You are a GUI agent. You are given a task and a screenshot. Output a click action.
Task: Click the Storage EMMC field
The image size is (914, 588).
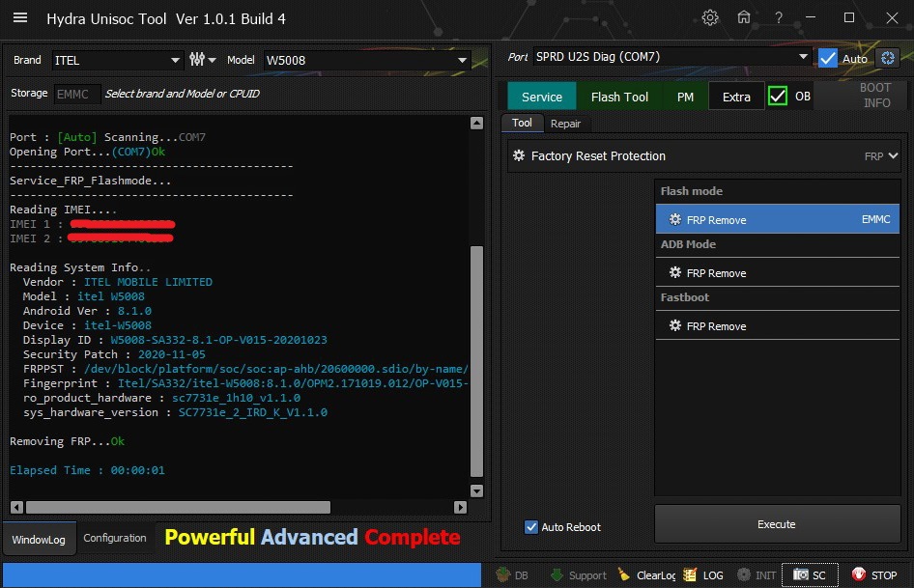click(x=77, y=94)
